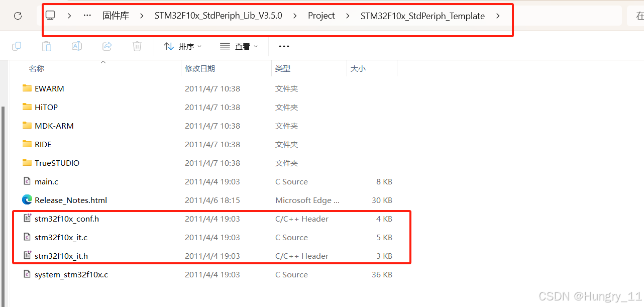Click the 5 KB size of stm32f10x_it.c
Screen dimensions: 644x307
(x=384, y=237)
